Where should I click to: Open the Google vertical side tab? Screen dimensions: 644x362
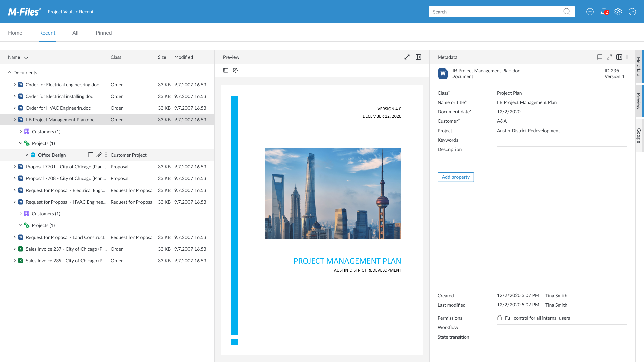(639, 136)
